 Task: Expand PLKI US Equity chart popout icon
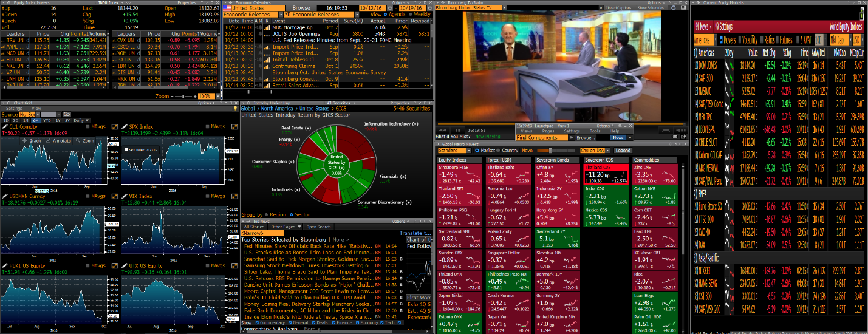click(115, 266)
